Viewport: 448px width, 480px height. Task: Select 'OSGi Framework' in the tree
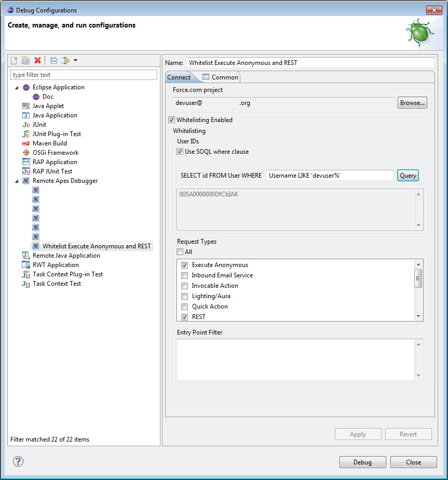[x=56, y=153]
